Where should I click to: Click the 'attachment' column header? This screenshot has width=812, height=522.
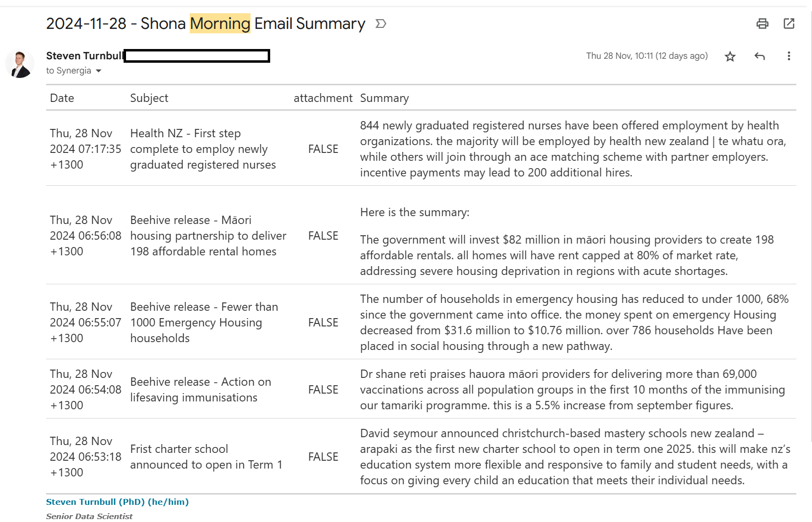pos(323,98)
